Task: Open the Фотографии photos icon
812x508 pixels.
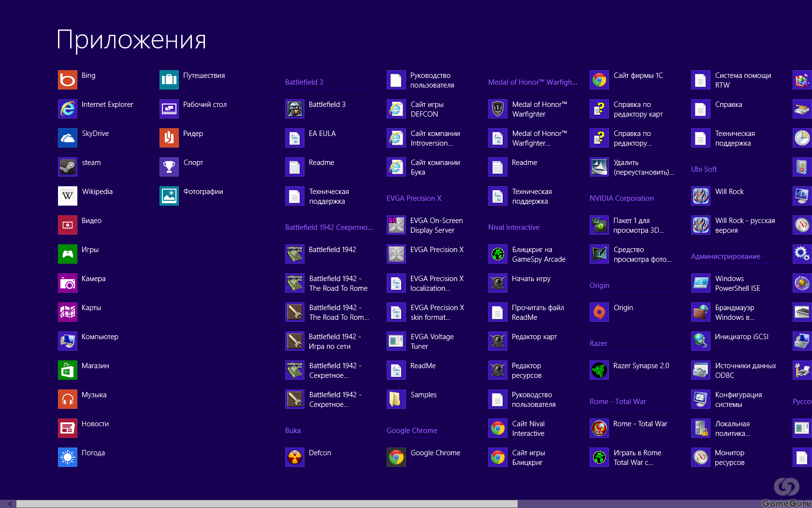Action: pos(169,196)
